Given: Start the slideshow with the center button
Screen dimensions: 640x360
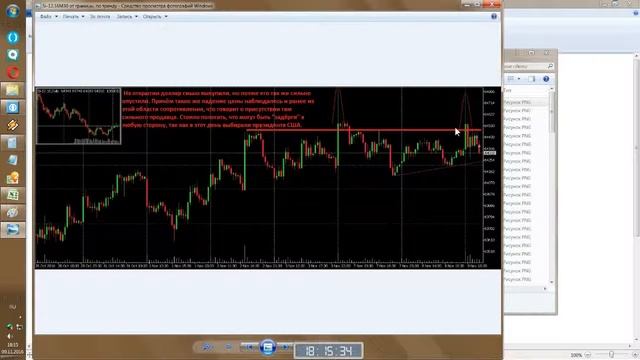Looking at the screenshot, I should click(x=267, y=347).
